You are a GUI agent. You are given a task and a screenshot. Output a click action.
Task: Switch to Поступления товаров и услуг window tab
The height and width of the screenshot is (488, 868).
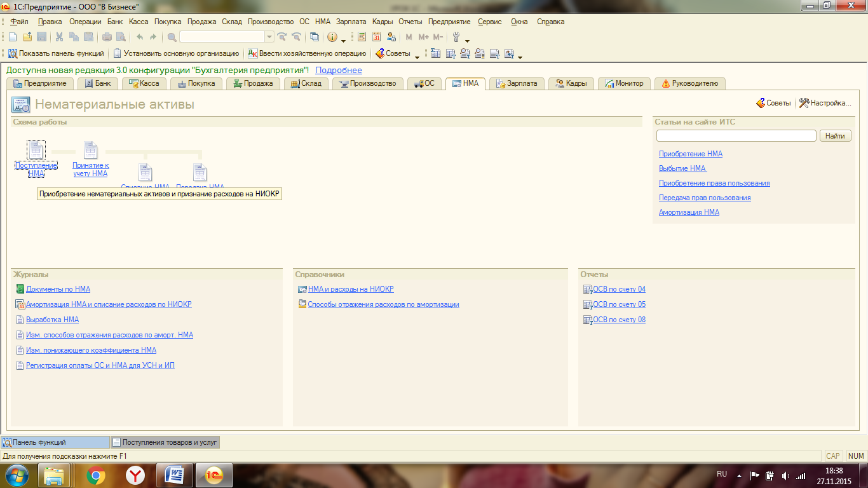click(x=165, y=442)
